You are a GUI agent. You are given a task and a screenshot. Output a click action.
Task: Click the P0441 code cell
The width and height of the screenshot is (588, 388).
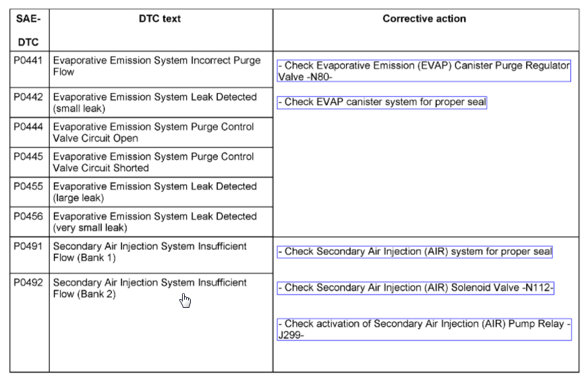tap(28, 61)
